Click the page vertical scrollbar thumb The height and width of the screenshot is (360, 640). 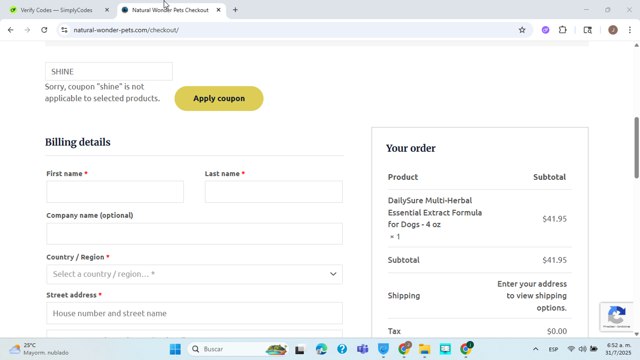point(636,147)
